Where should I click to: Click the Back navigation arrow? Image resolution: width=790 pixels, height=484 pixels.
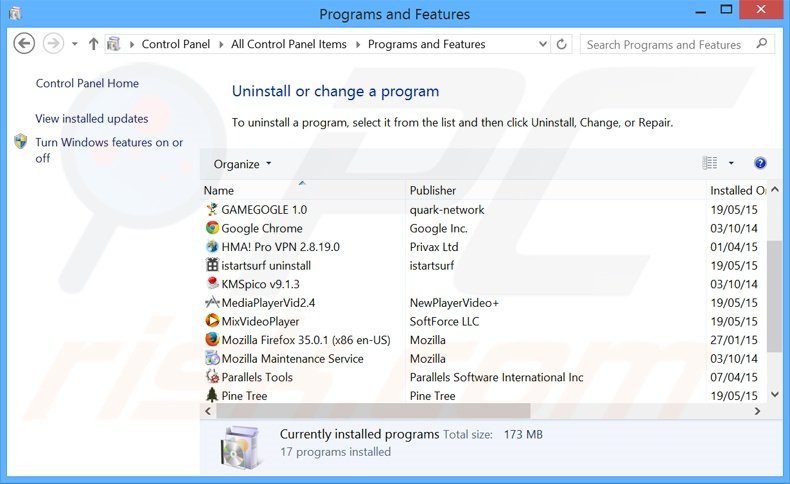(x=24, y=43)
